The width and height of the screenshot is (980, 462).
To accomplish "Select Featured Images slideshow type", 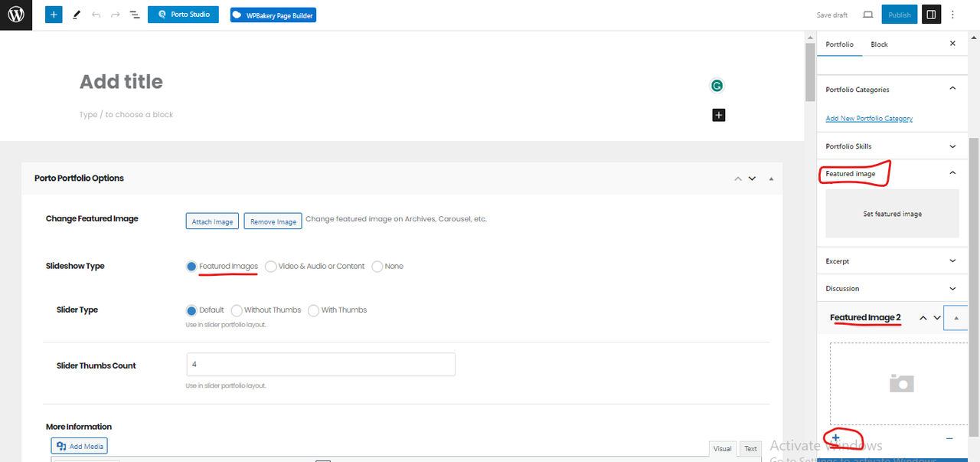I will coord(191,267).
